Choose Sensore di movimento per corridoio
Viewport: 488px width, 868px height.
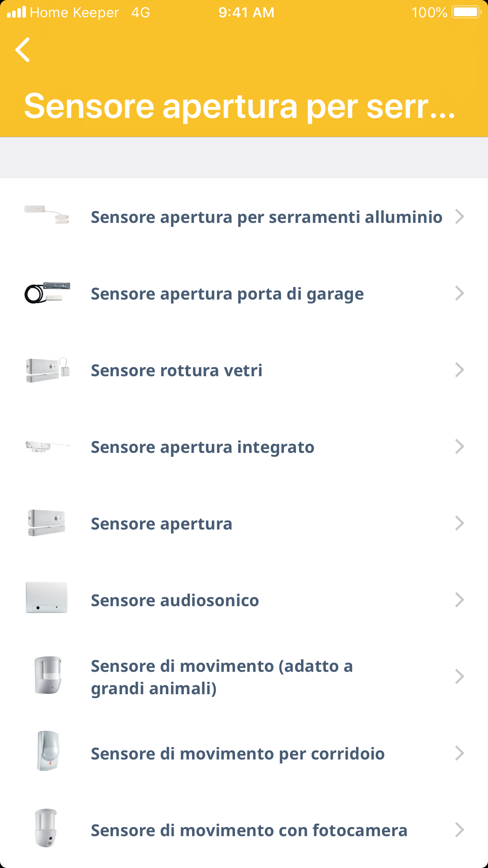(238, 754)
